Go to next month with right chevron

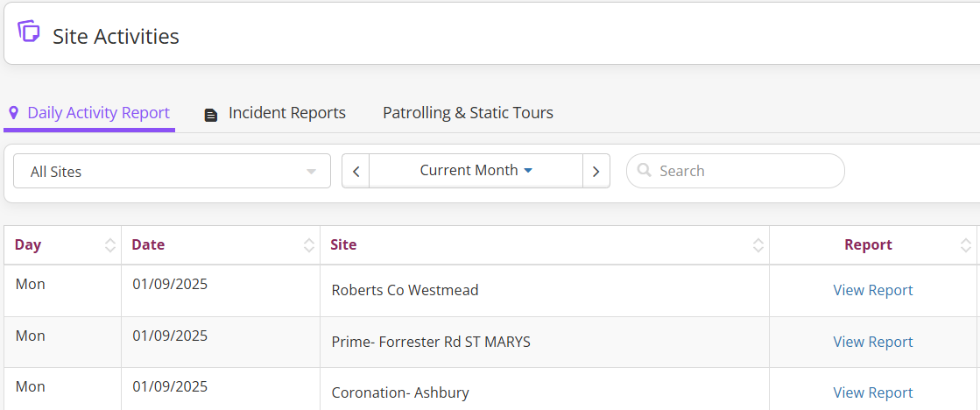(x=596, y=172)
